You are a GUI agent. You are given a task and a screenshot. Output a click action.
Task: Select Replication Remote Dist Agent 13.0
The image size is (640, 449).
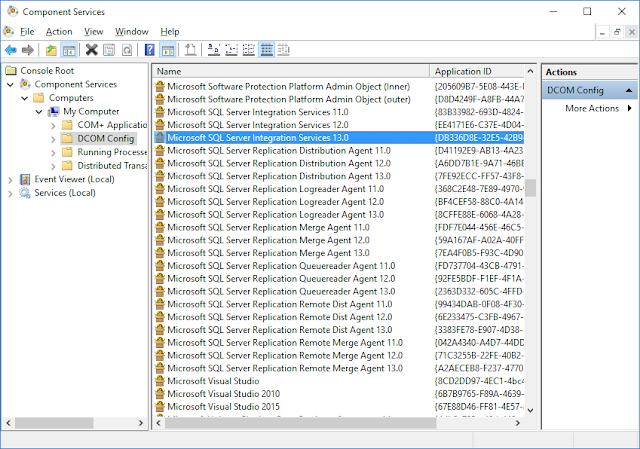(x=280, y=330)
